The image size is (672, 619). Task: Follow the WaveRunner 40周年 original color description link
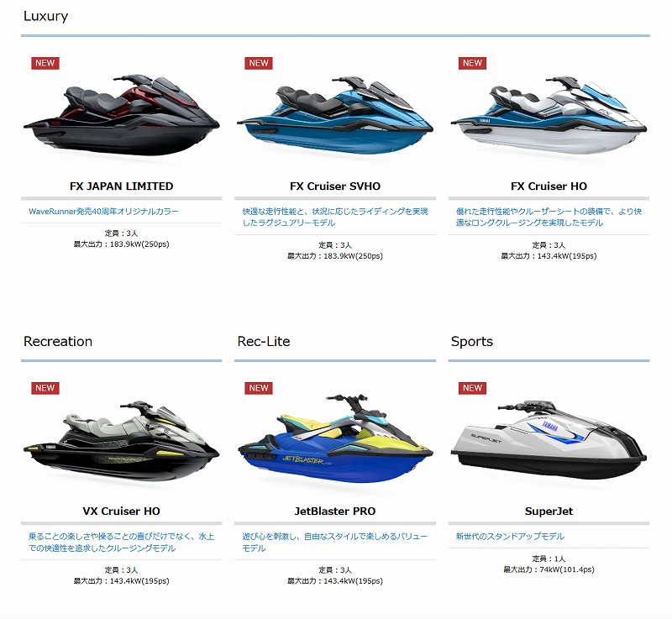103,212
